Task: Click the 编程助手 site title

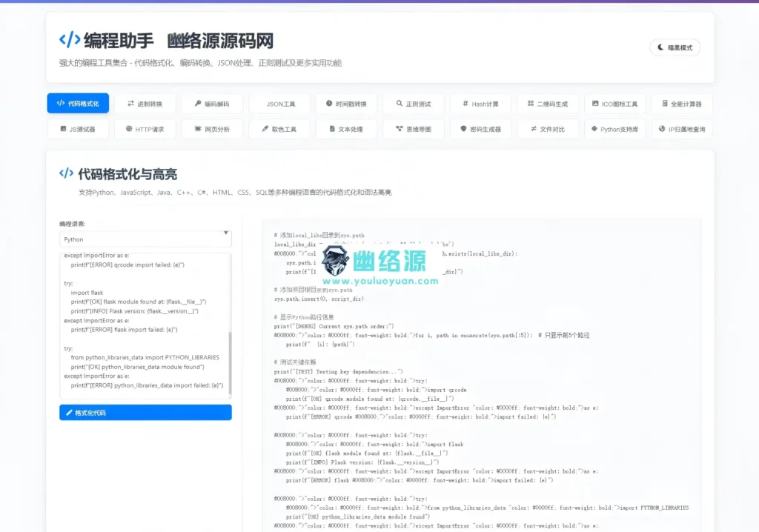Action: click(119, 41)
